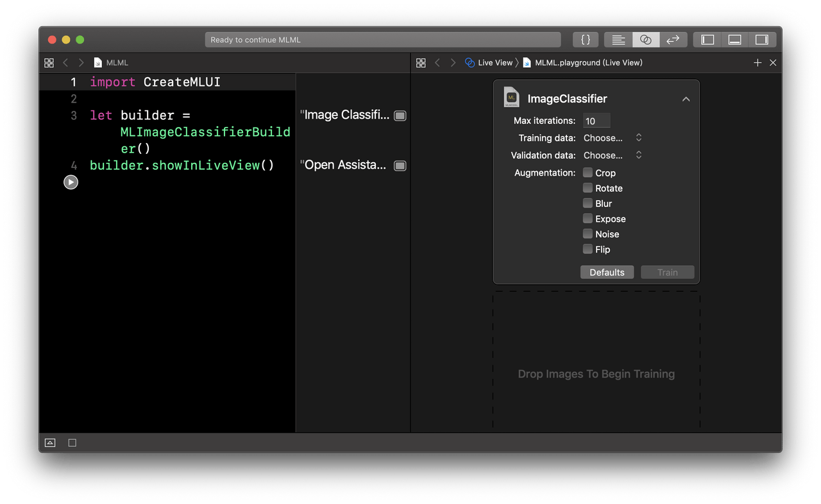821x504 pixels.
Task: Click the MLML file in source jump bar
Action: (111, 63)
